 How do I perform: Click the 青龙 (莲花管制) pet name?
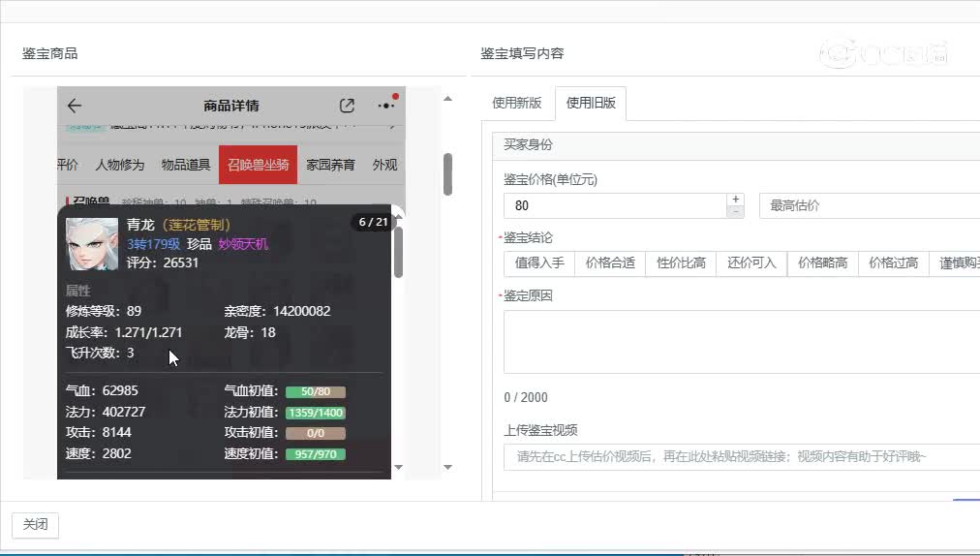click(x=179, y=225)
